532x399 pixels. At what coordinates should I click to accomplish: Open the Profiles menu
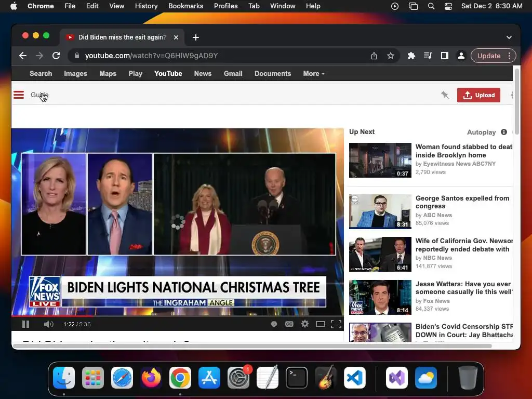(225, 6)
